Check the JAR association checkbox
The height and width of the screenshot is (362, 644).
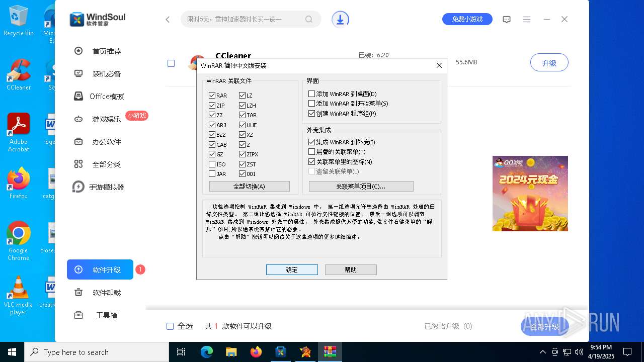[x=212, y=174]
